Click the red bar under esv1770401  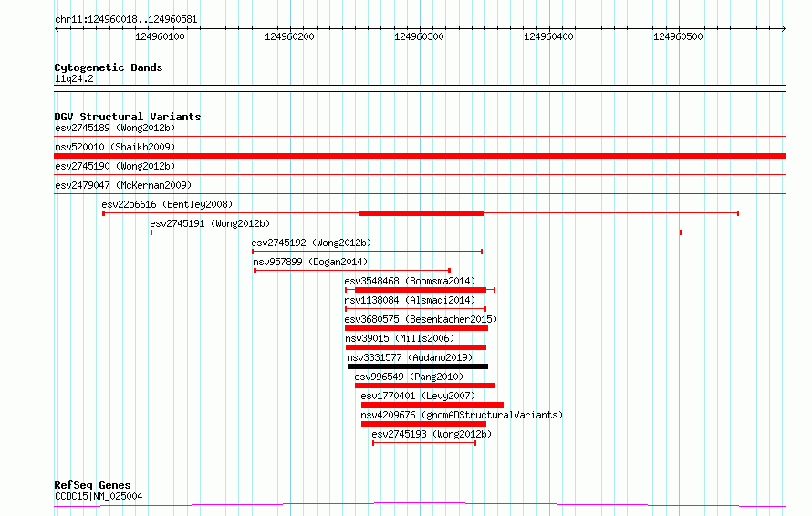click(432, 405)
